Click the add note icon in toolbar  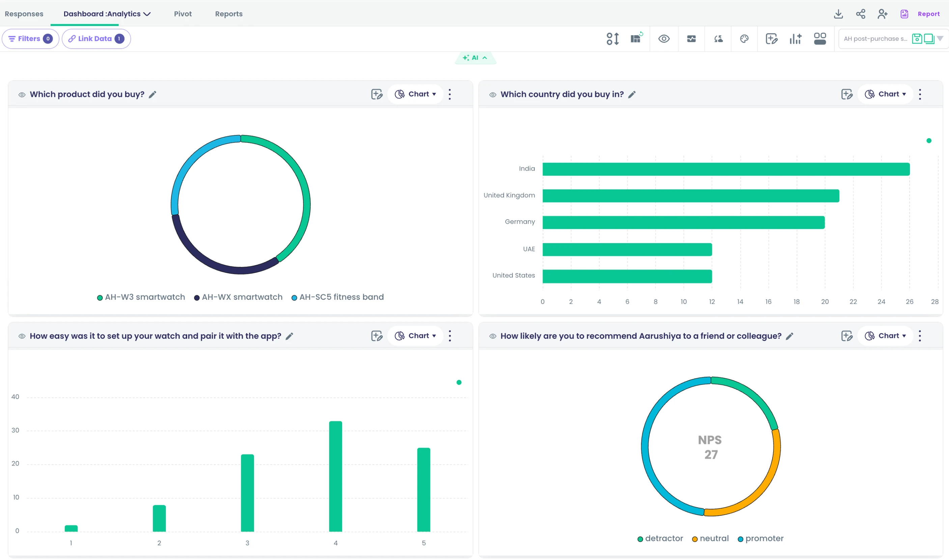point(771,38)
